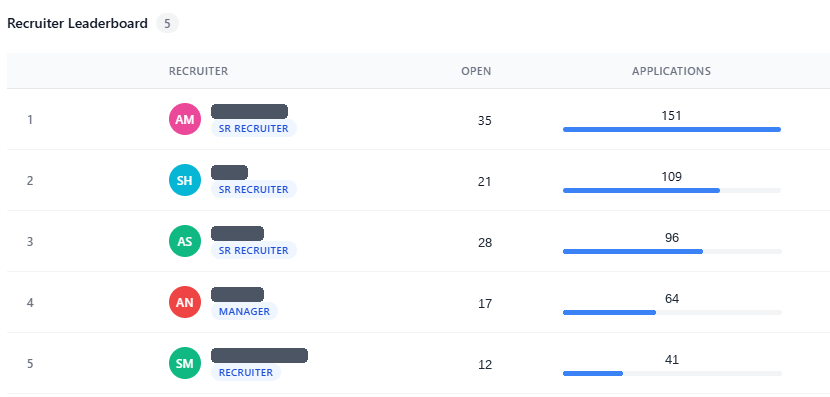Click the applications progress bar under 151
This screenshot has height=397, width=830.
tap(672, 129)
